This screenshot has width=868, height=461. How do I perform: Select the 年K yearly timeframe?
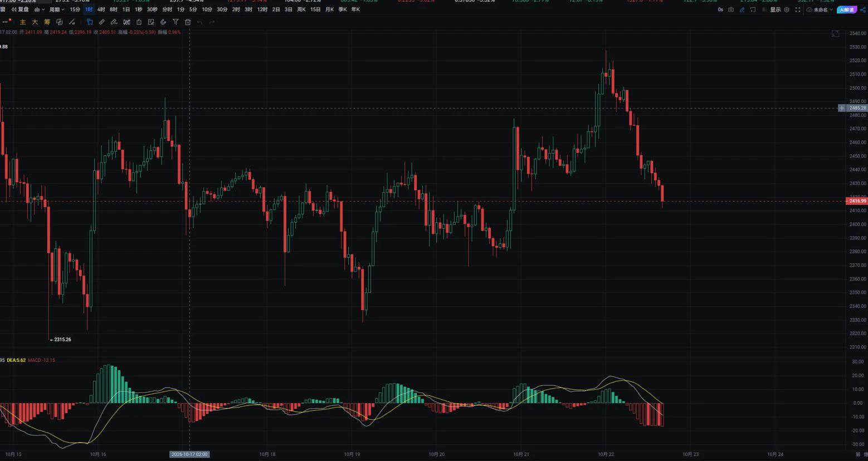355,9
